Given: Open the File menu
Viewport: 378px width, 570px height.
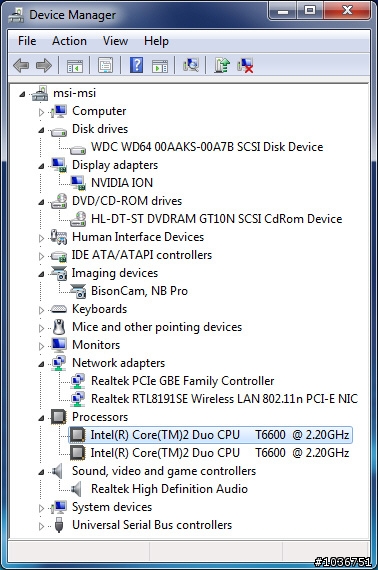Looking at the screenshot, I should pos(27,41).
